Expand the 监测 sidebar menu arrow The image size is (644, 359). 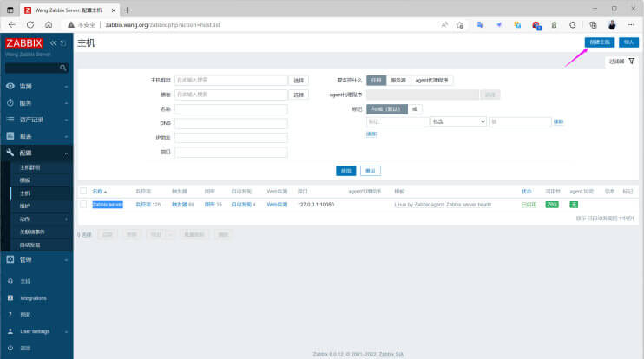tap(66, 87)
